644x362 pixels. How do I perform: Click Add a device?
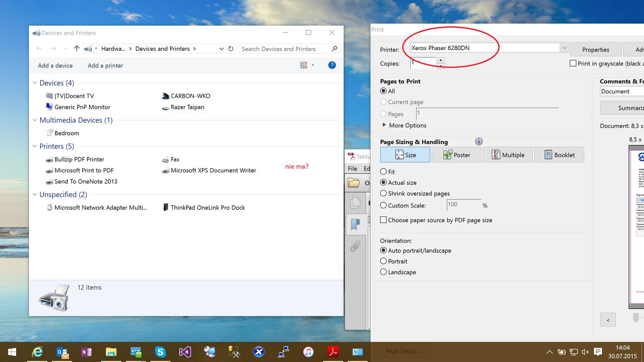pos(55,65)
